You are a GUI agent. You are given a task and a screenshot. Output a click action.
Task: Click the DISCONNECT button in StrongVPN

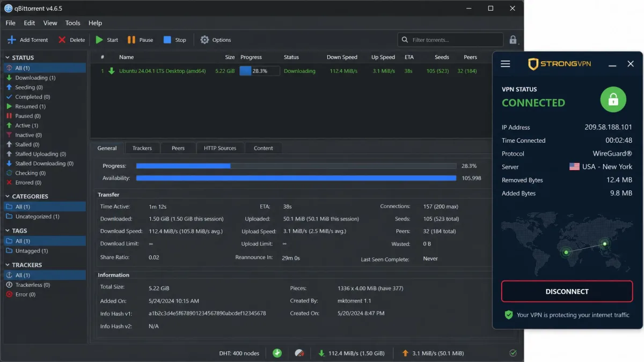(x=567, y=291)
